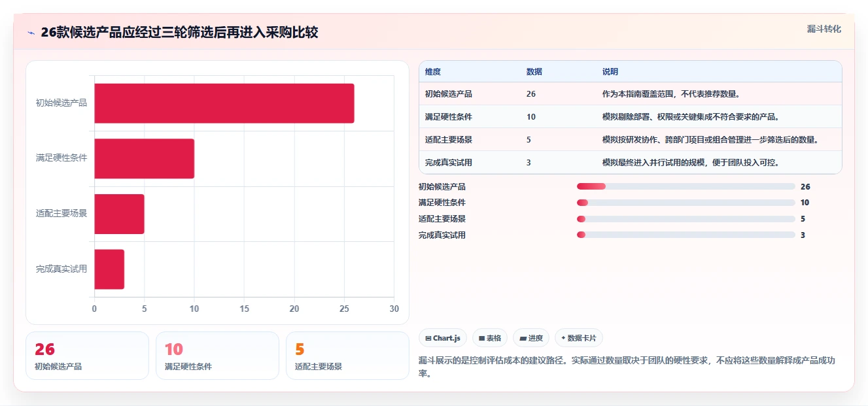Click the progress value 26 beside its bar
The height and width of the screenshot is (406, 868).
(x=805, y=186)
